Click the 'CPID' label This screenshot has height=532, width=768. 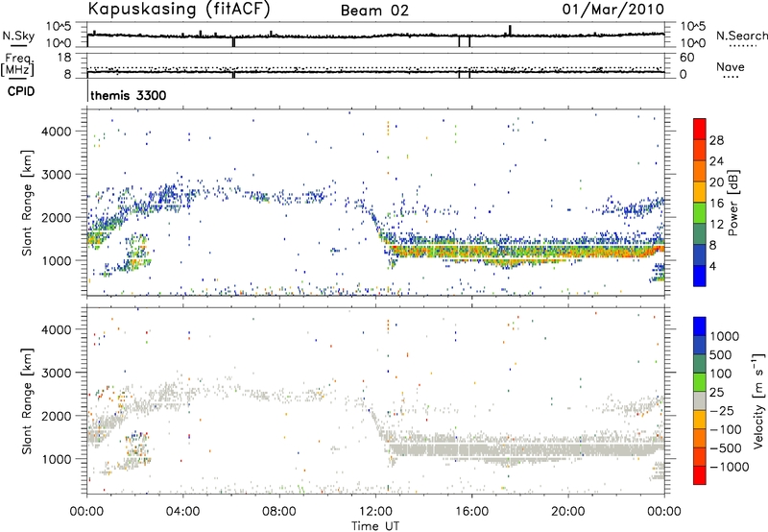pyautogui.click(x=21, y=91)
